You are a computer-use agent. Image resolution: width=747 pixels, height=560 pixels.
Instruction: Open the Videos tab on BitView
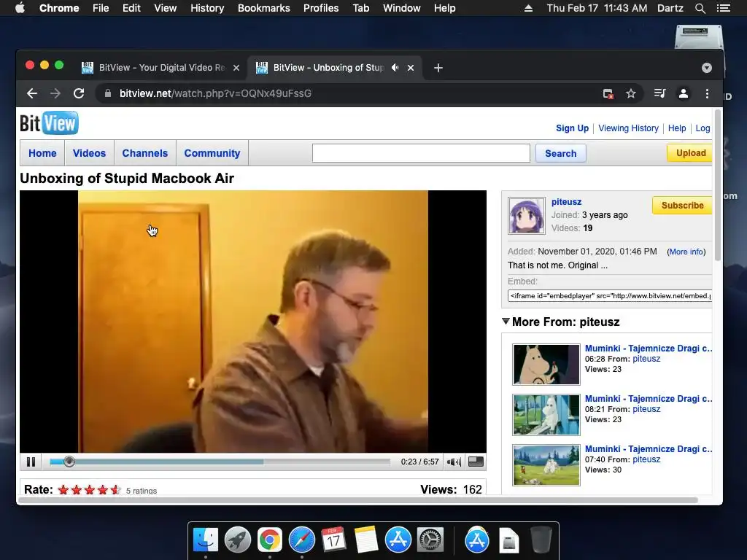pyautogui.click(x=89, y=153)
